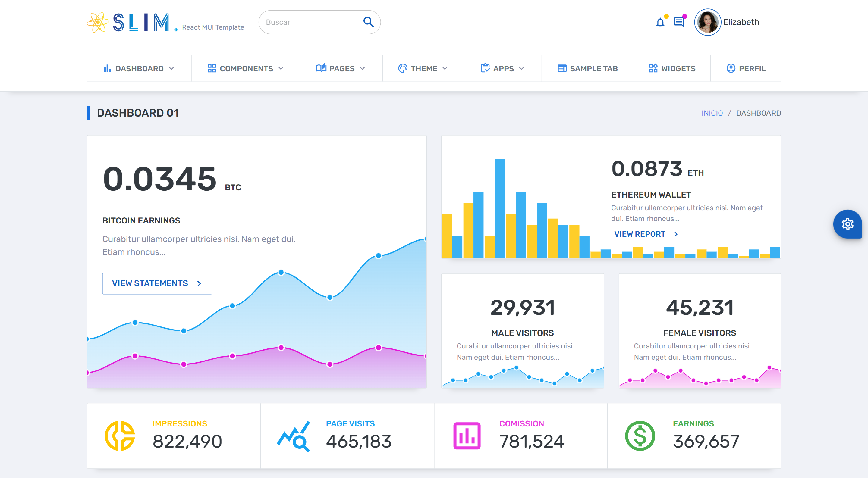
Task: Click the VIEW REPORT link
Action: pos(646,234)
